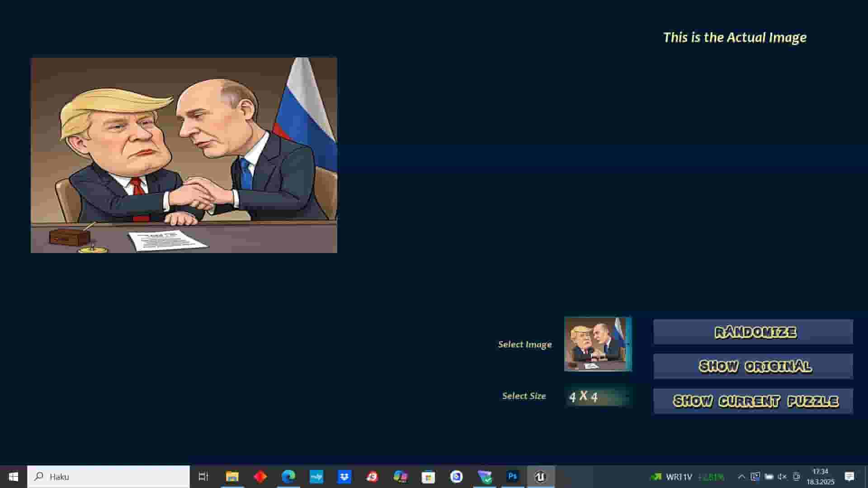This screenshot has height=488, width=868.
Task: Click the Haku search field
Action: [108, 477]
